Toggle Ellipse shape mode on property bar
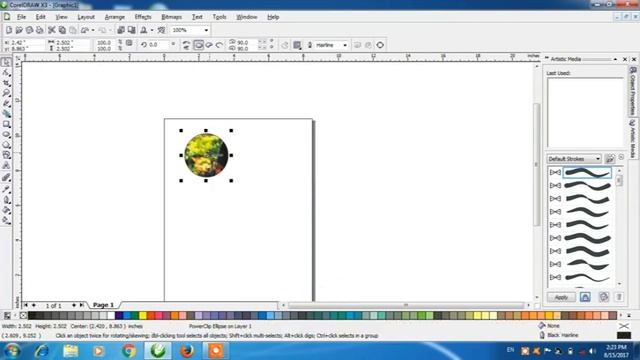This screenshot has width=640, height=360. pos(198,45)
